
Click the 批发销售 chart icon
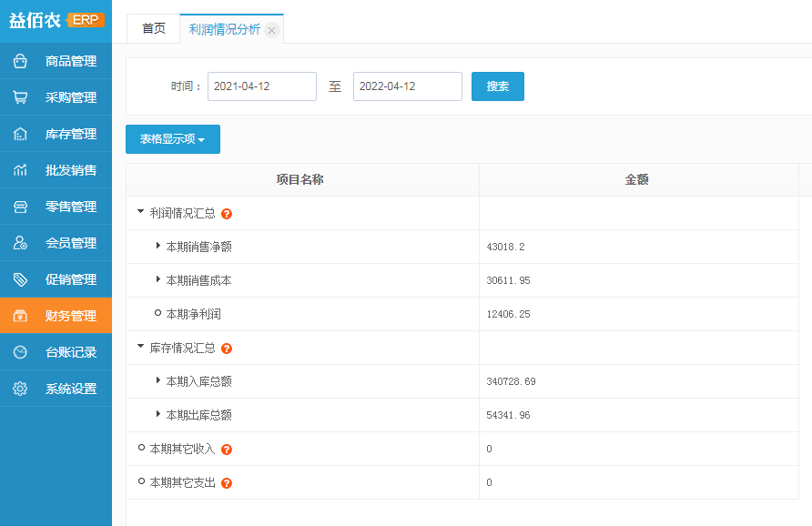(20, 170)
